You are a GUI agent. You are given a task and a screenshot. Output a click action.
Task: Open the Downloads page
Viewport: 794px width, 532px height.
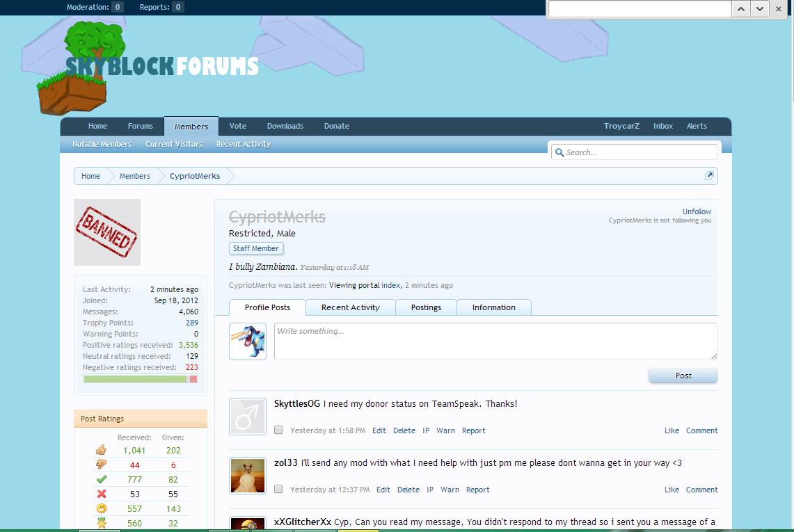(x=285, y=126)
